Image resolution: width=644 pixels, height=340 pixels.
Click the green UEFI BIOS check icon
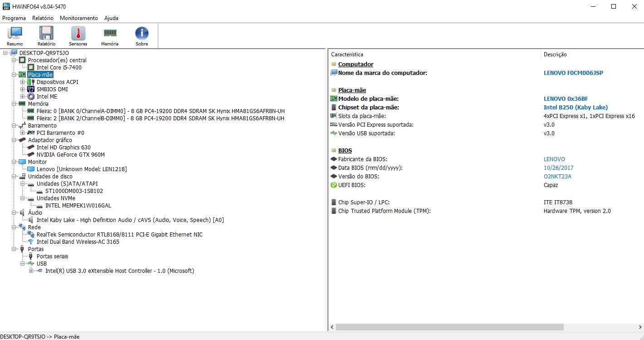334,185
